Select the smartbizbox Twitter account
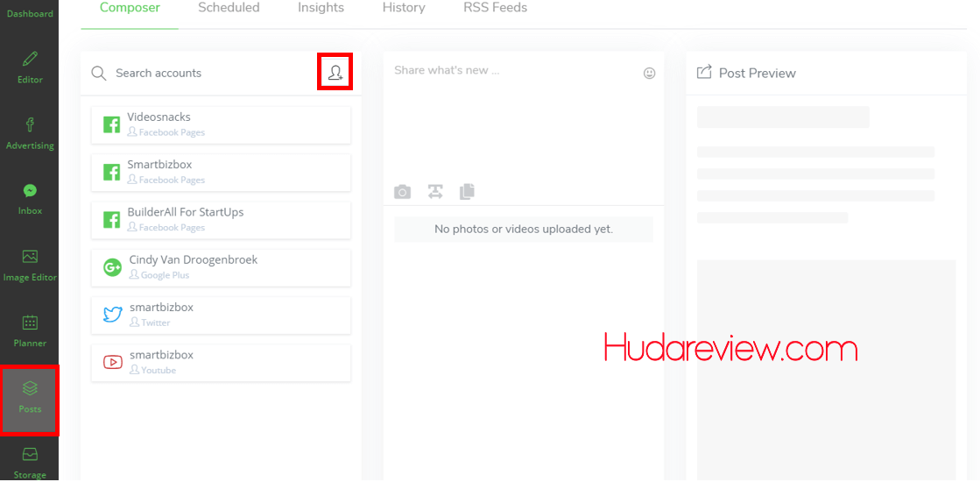This screenshot has width=980, height=482. pos(221,315)
